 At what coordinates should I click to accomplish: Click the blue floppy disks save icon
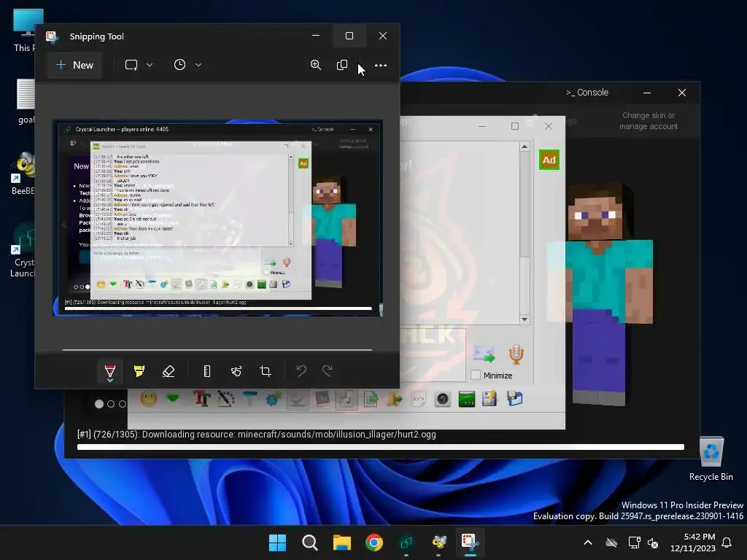coord(514,399)
